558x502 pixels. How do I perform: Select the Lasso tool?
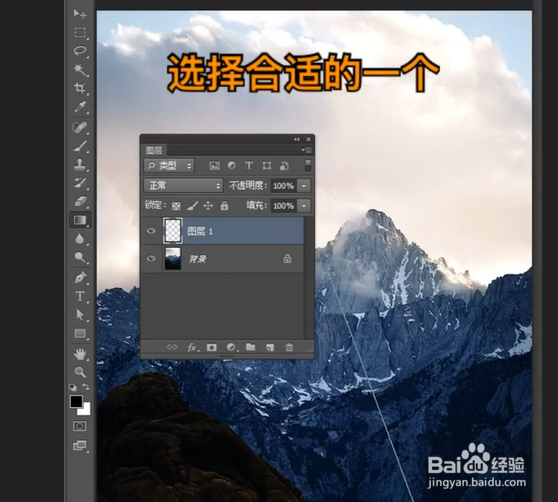click(80, 51)
